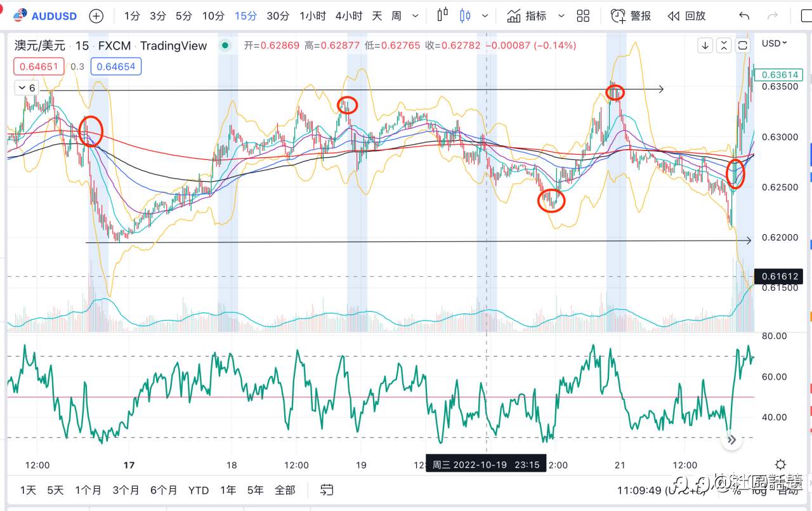Click the 低=0.62765 low value
The width and height of the screenshot is (812, 511).
393,46
